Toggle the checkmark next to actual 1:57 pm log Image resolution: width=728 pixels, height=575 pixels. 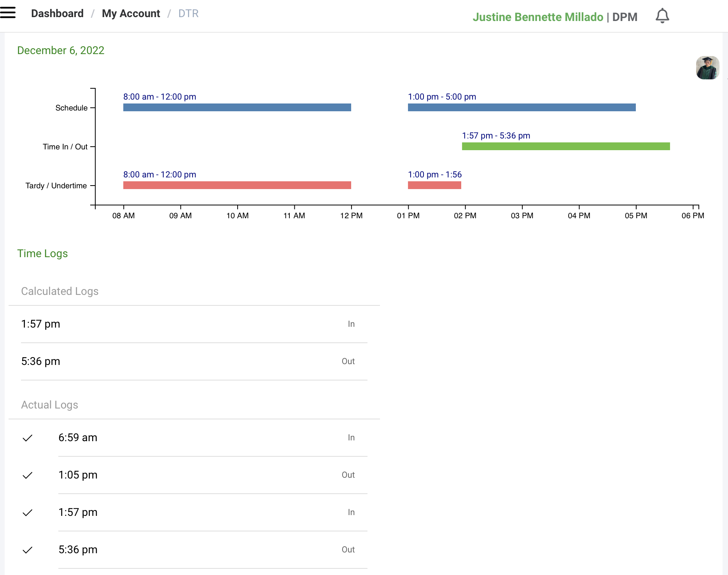28,513
